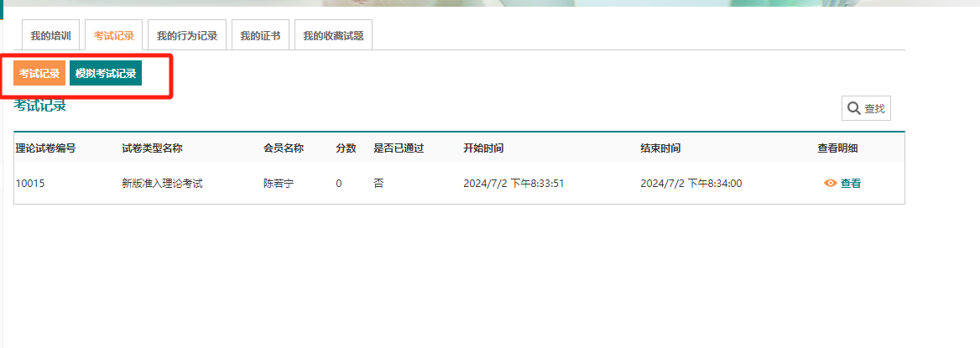Click the 新版准入理论考试 cell in the row
This screenshot has height=348, width=980.
[x=162, y=184]
